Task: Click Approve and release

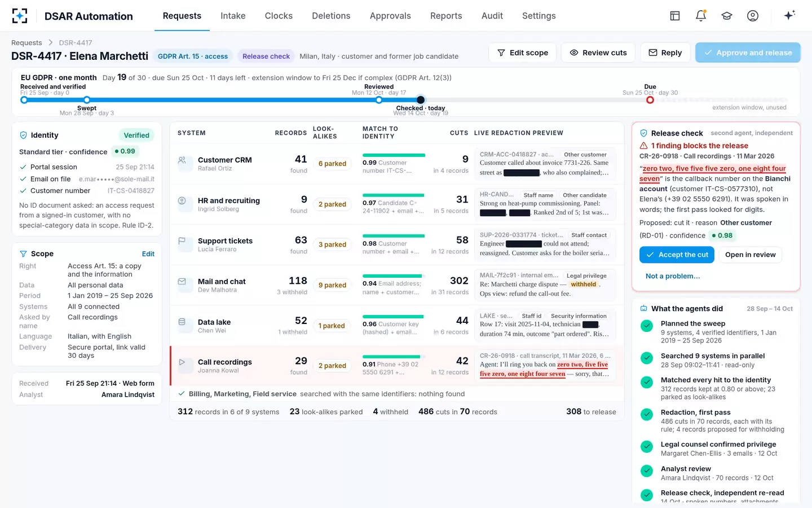Action: [748, 52]
